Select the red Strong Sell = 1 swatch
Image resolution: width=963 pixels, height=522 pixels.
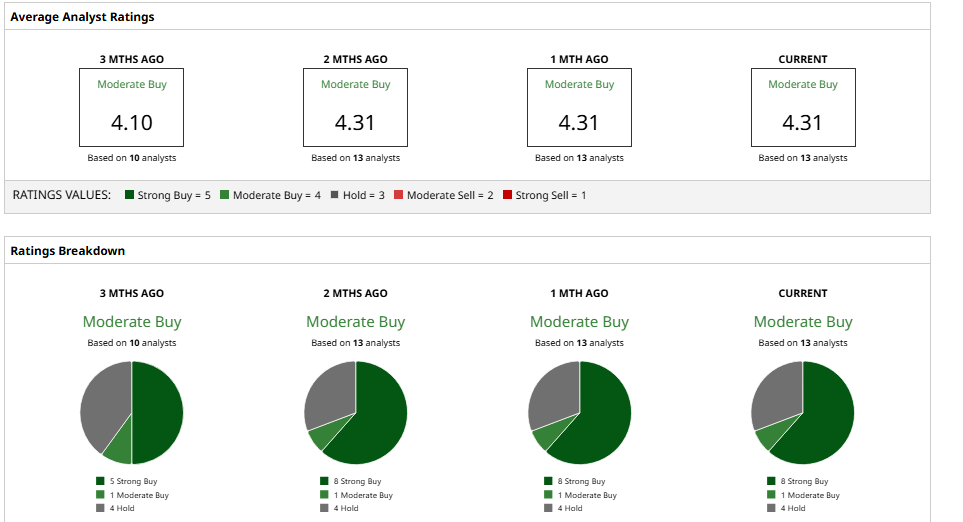(x=507, y=195)
